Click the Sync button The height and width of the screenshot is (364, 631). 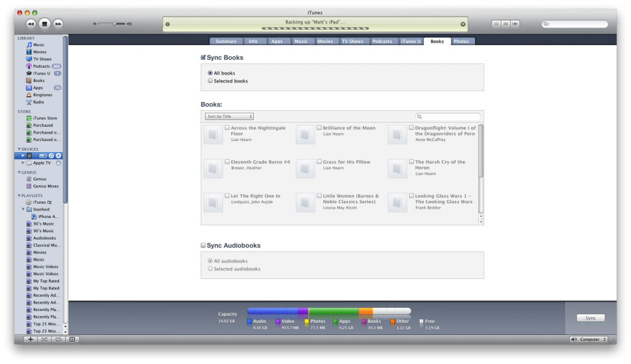point(590,318)
